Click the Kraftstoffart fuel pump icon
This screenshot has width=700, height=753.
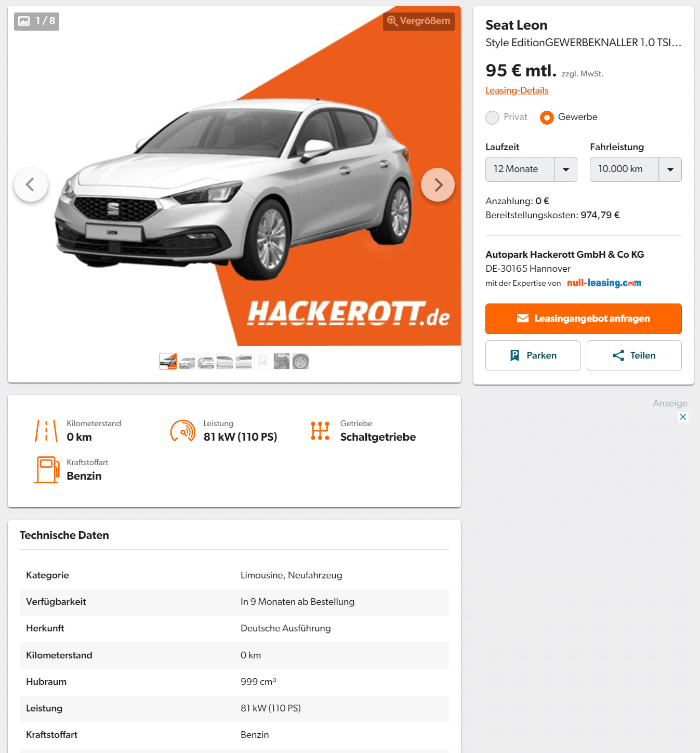pos(47,470)
